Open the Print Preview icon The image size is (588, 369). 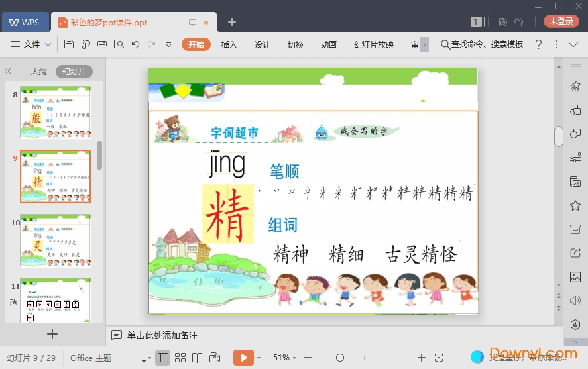tap(119, 44)
